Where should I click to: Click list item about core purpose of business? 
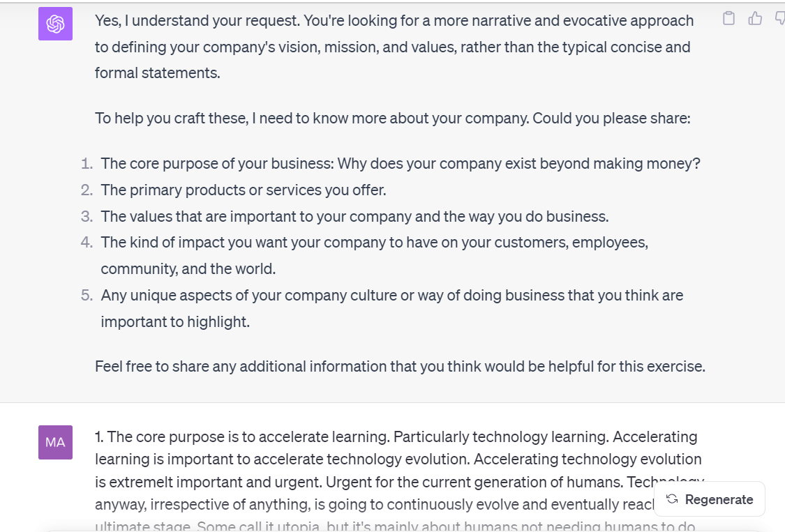click(x=400, y=164)
